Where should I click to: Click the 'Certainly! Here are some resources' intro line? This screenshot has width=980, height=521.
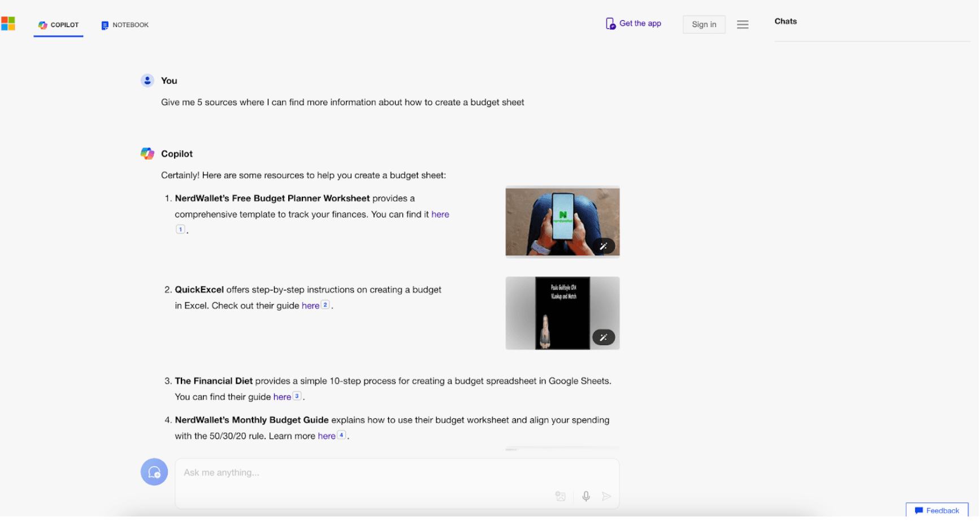tap(303, 175)
